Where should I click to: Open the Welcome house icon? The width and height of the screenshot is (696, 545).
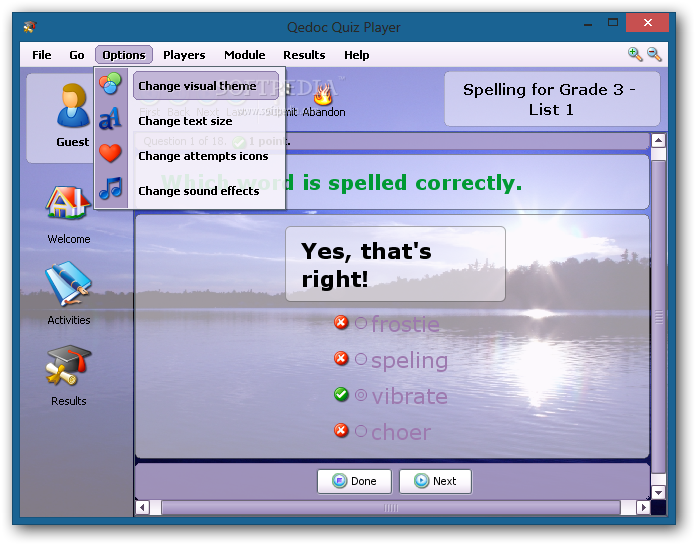(x=67, y=203)
